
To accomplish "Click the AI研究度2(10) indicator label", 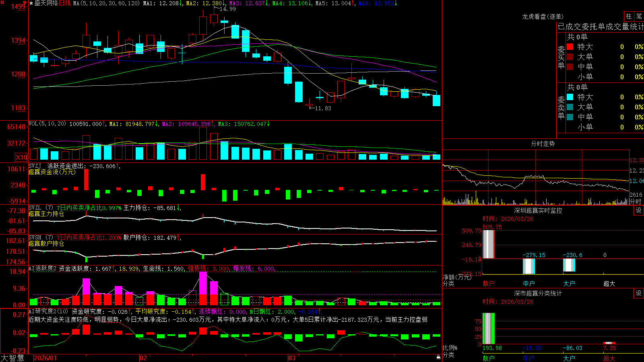I will tap(49, 311).
